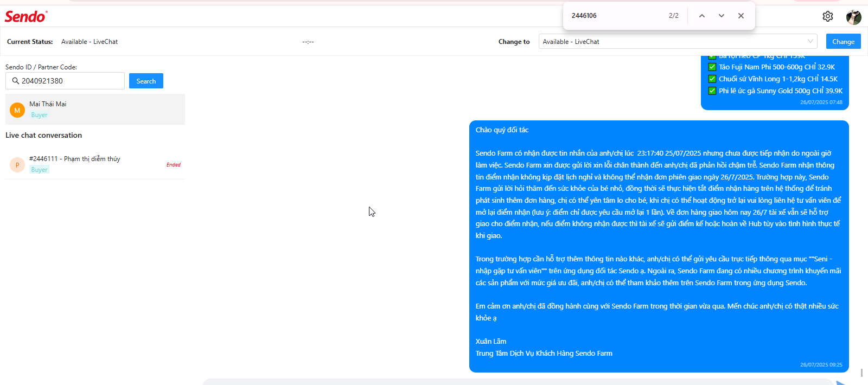The width and height of the screenshot is (868, 385).
Task: Click the orange M avatar
Action: tap(17, 110)
